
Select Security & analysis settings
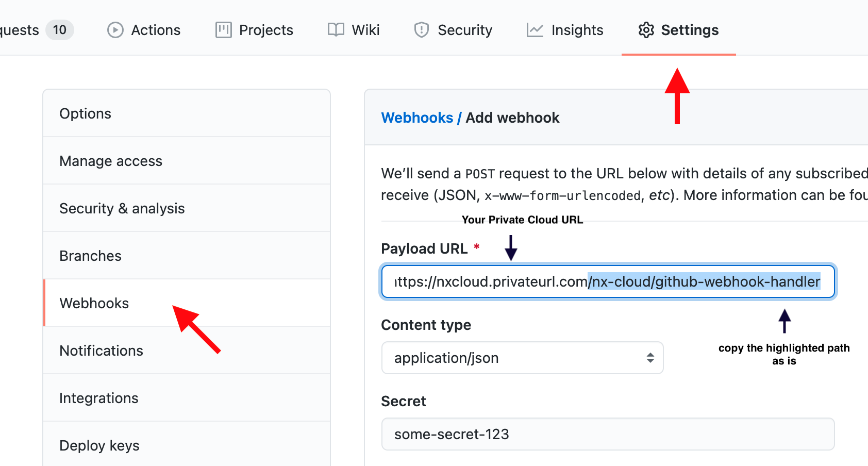pos(122,208)
